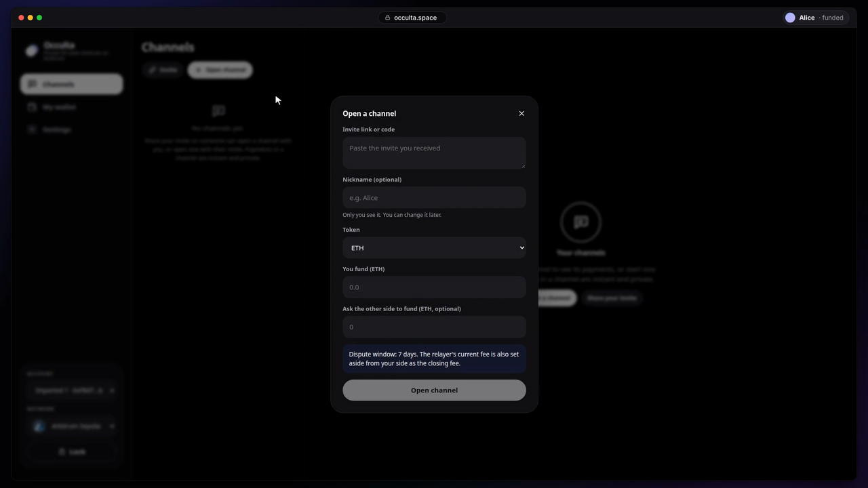Open the Token dropdown showing ETH
868x488 pixels.
click(434, 248)
